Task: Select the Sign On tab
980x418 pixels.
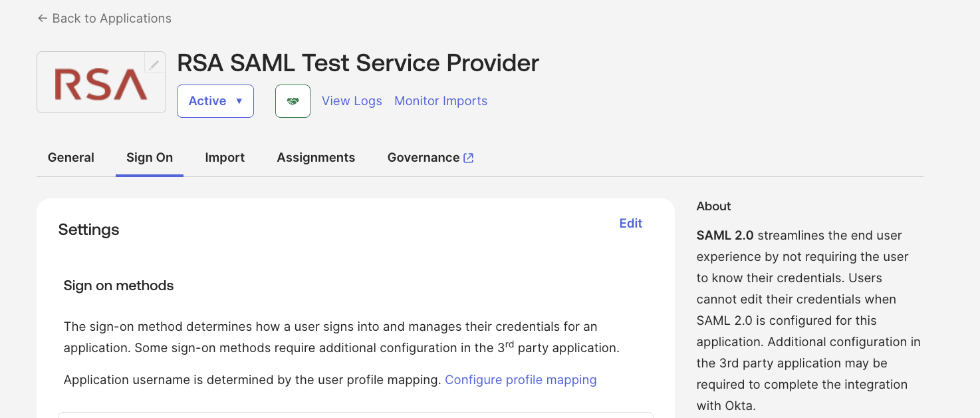Action: [x=150, y=158]
